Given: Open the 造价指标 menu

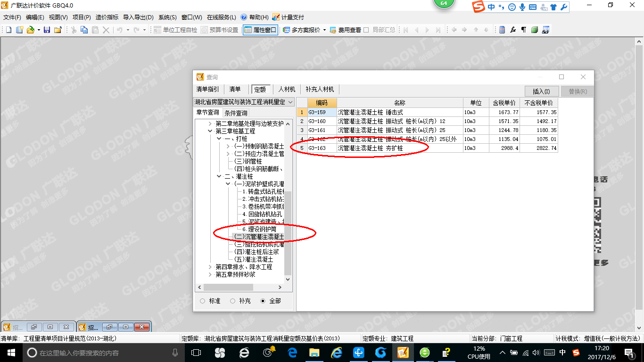Looking at the screenshot, I should 107,17.
